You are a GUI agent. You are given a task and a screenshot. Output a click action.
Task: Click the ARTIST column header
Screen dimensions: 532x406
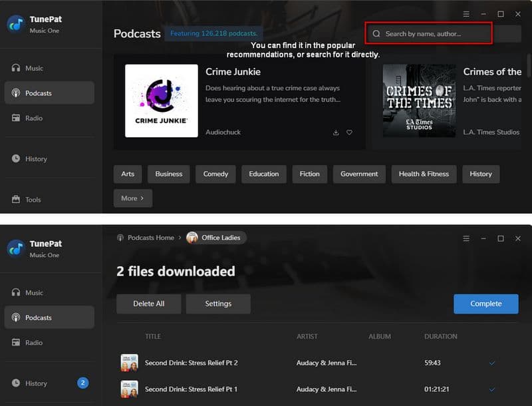click(307, 336)
